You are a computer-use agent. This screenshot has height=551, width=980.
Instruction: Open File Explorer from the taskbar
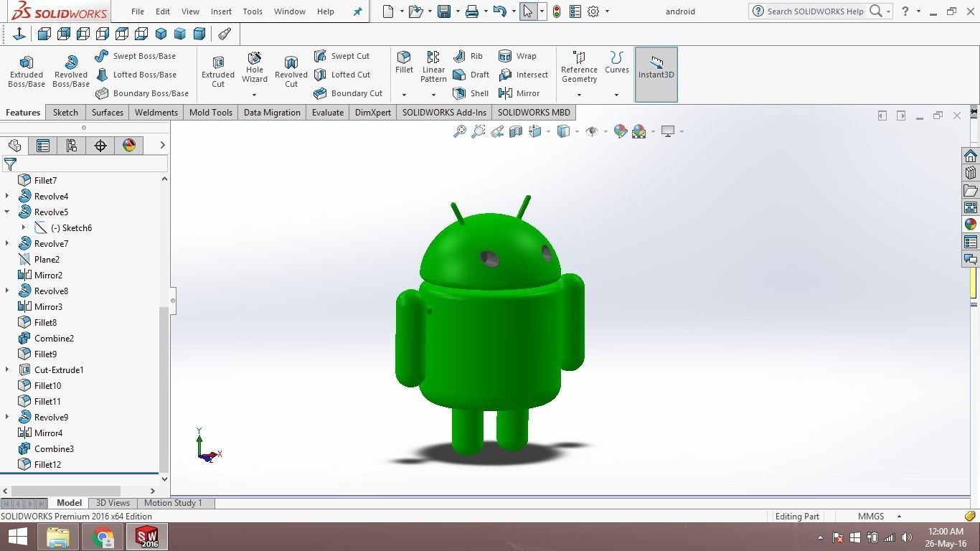(58, 537)
